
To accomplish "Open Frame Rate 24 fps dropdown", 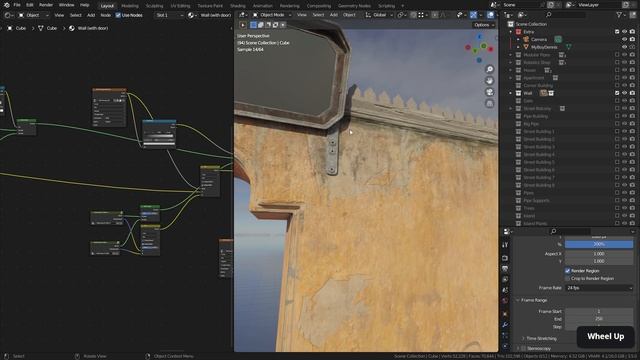I will 599,288.
